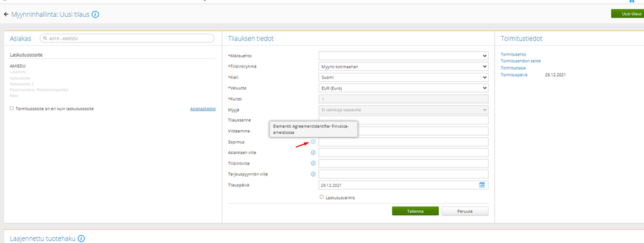Click the Kurssi field
The height and width of the screenshot is (243, 644).
click(404, 99)
